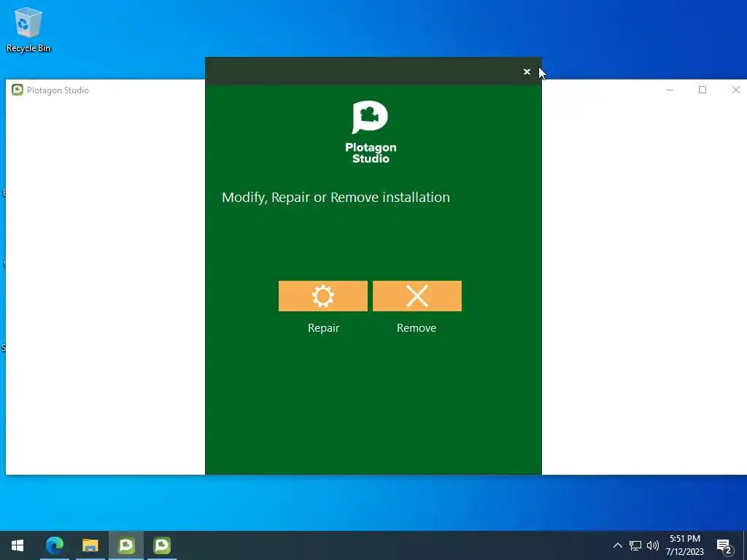Screen dimensions: 747x560
Task: Open the Recycle Bin desktop icon
Action: [28, 29]
